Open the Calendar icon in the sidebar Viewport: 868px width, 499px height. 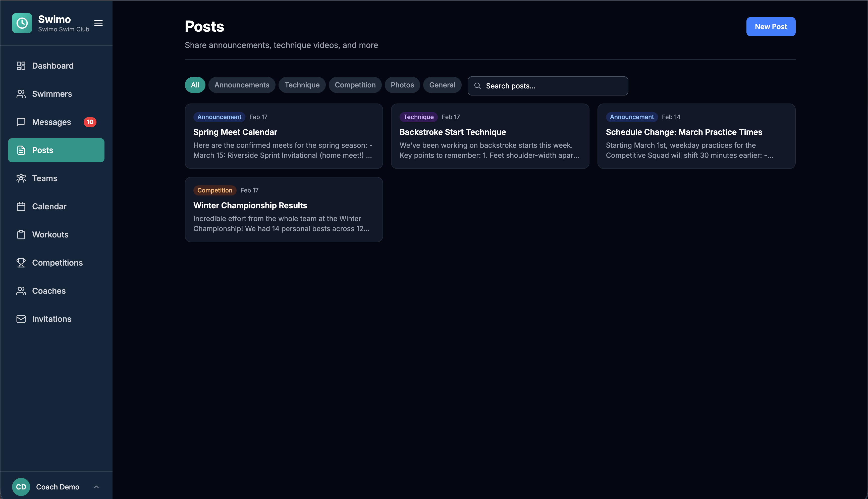coord(21,206)
